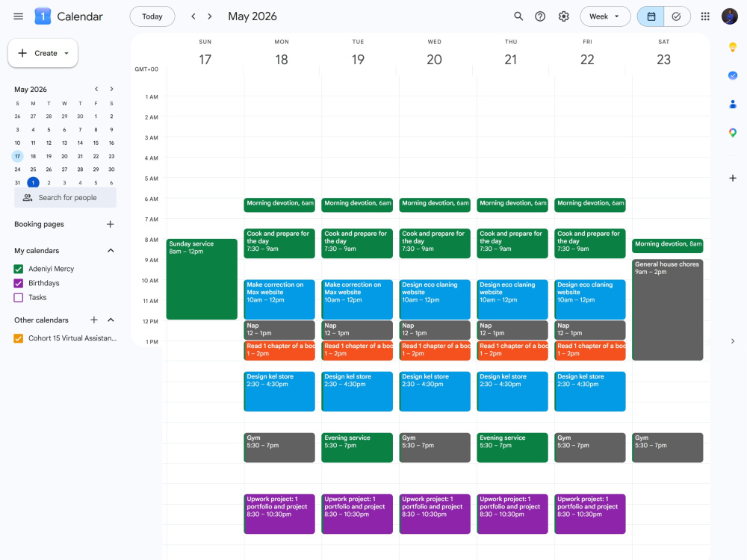Open the Settings gear menu
The height and width of the screenshot is (560, 747).
563,16
